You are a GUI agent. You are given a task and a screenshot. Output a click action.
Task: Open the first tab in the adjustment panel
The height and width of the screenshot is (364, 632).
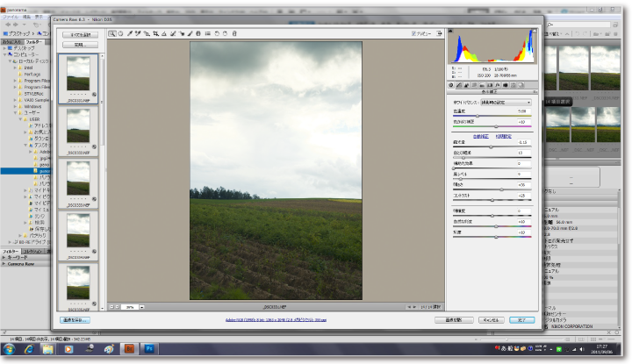451,85
